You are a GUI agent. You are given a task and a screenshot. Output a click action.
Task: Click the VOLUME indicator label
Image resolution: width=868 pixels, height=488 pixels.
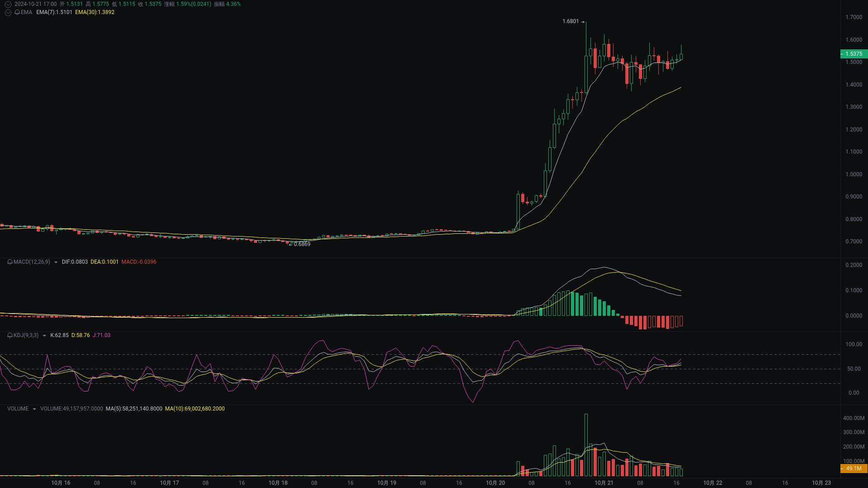coord(18,409)
